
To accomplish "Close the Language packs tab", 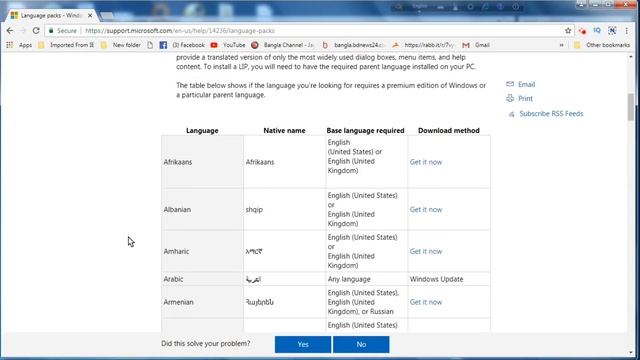I will [x=90, y=16].
